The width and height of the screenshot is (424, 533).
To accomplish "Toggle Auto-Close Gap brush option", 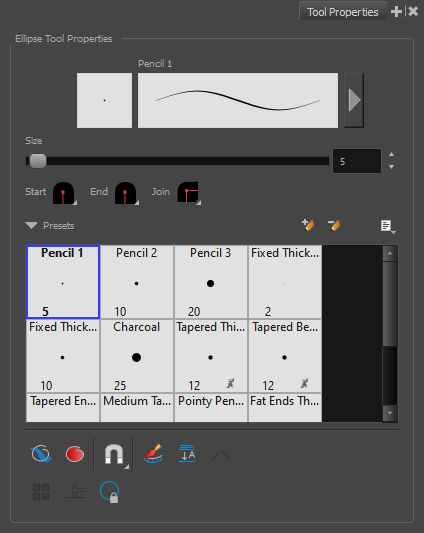I will coord(153,454).
